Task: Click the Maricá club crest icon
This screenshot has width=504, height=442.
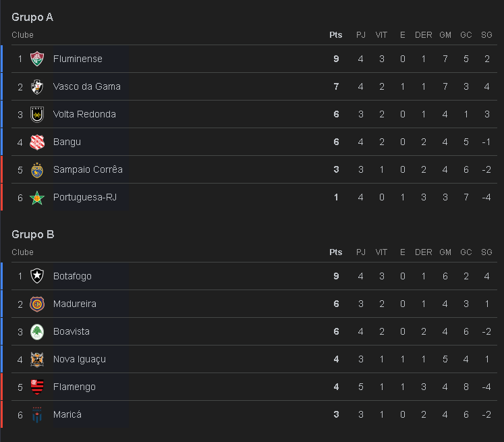Action: (x=37, y=414)
